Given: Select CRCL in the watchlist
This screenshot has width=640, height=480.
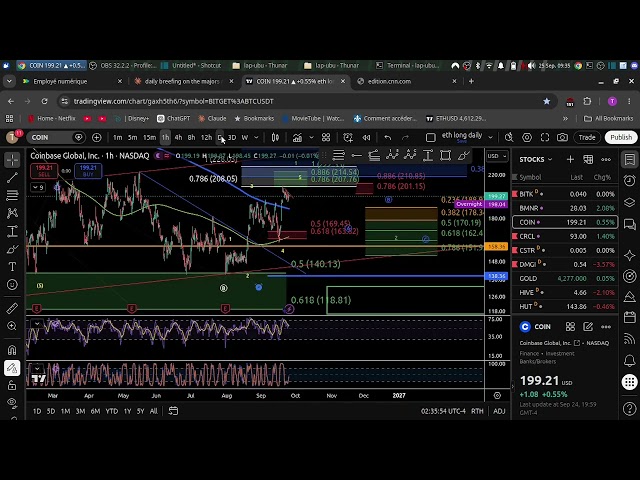Looking at the screenshot, I should (x=565, y=236).
